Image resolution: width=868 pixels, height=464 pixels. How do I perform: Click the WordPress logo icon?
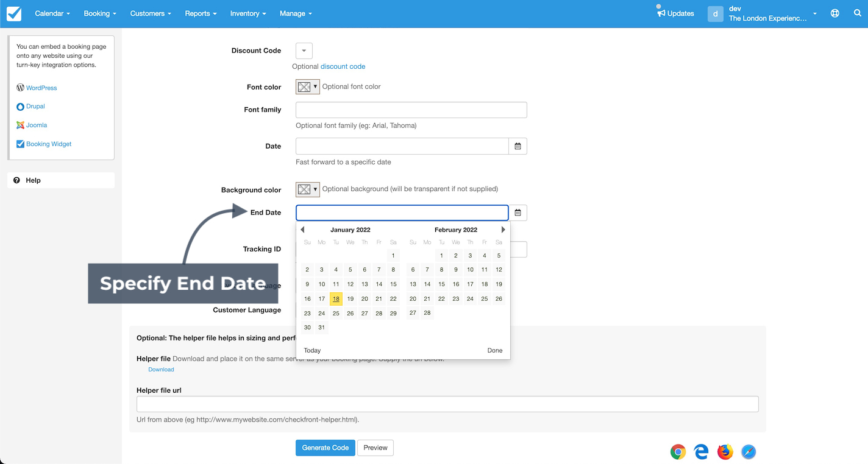20,88
